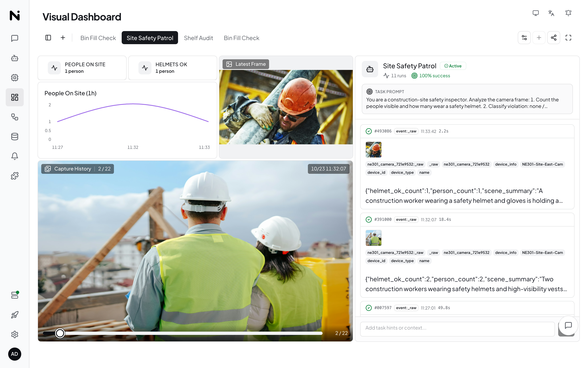This screenshot has width=588, height=368.
Task: Click the Active status badge
Action: click(x=453, y=66)
